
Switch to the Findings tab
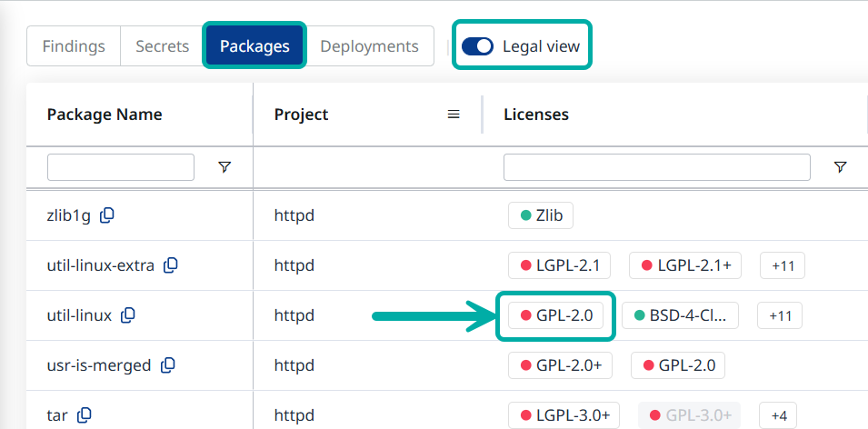point(74,46)
